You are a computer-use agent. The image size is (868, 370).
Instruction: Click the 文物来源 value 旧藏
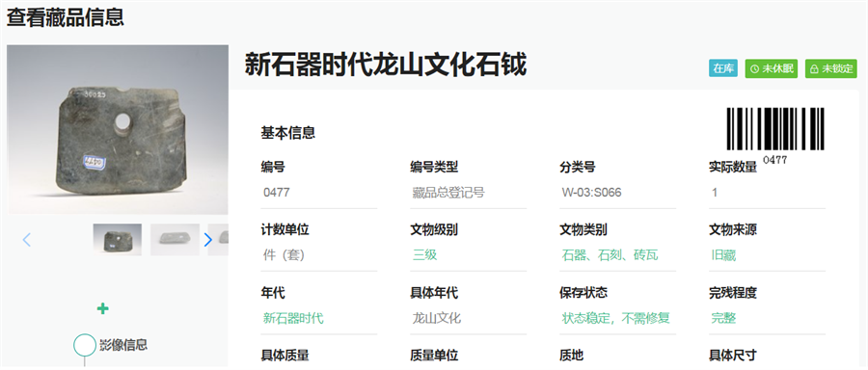coord(723,255)
